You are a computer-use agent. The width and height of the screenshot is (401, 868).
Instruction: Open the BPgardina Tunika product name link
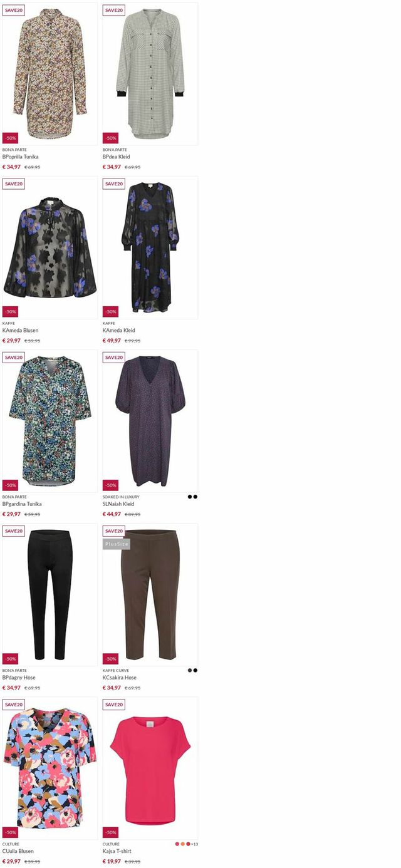22,504
